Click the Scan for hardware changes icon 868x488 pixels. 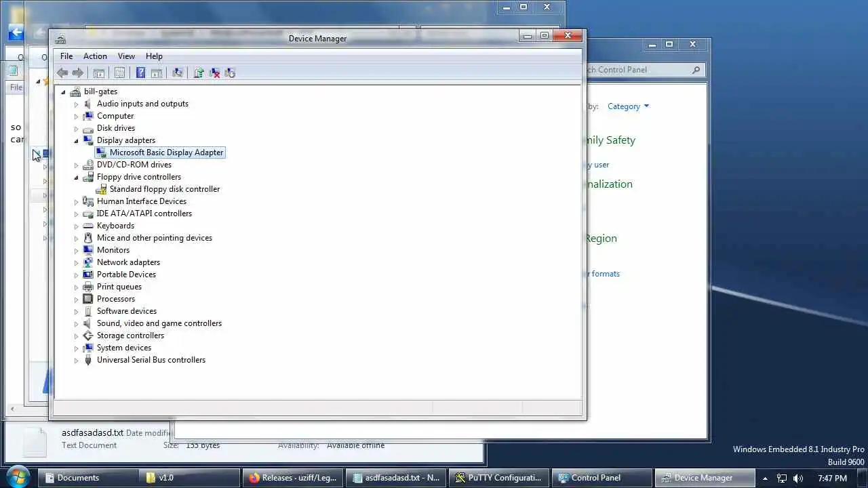pyautogui.click(x=178, y=73)
